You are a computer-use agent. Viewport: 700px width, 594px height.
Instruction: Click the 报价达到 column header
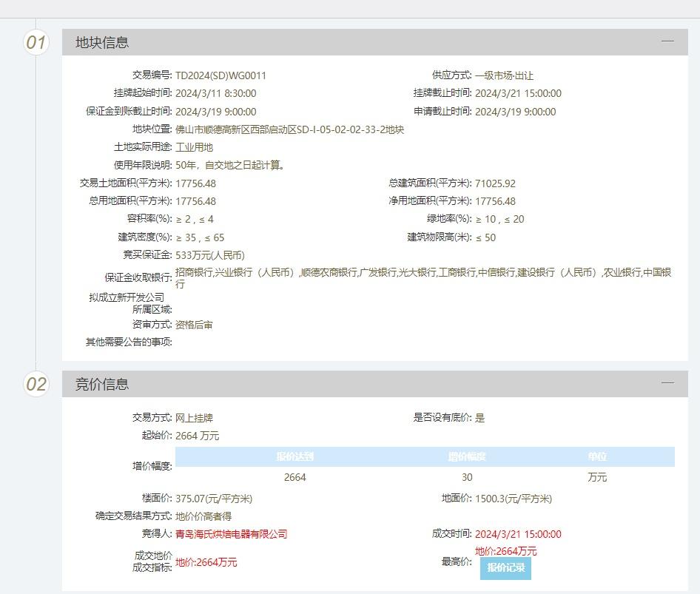(x=295, y=456)
